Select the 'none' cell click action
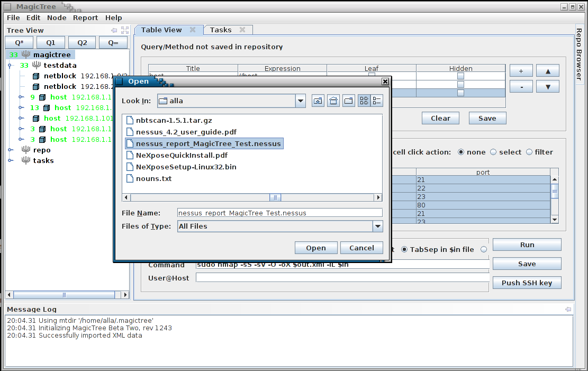This screenshot has height=371, width=588. (x=461, y=152)
